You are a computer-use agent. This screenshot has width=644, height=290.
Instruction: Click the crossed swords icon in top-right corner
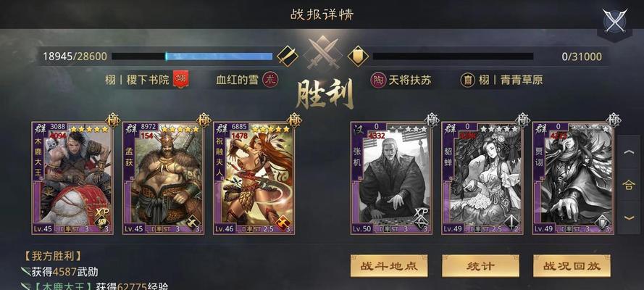[614, 20]
